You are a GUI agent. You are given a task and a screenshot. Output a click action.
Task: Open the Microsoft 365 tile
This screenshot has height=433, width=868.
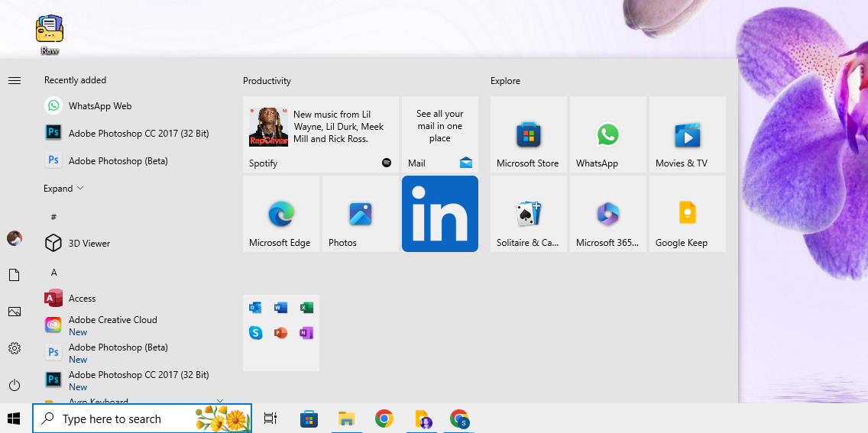(x=607, y=214)
